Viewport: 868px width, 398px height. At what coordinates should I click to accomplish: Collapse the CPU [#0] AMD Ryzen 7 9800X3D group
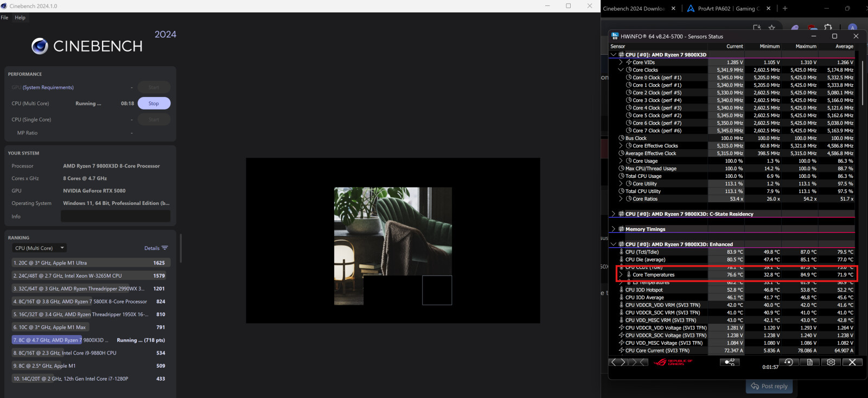point(614,55)
